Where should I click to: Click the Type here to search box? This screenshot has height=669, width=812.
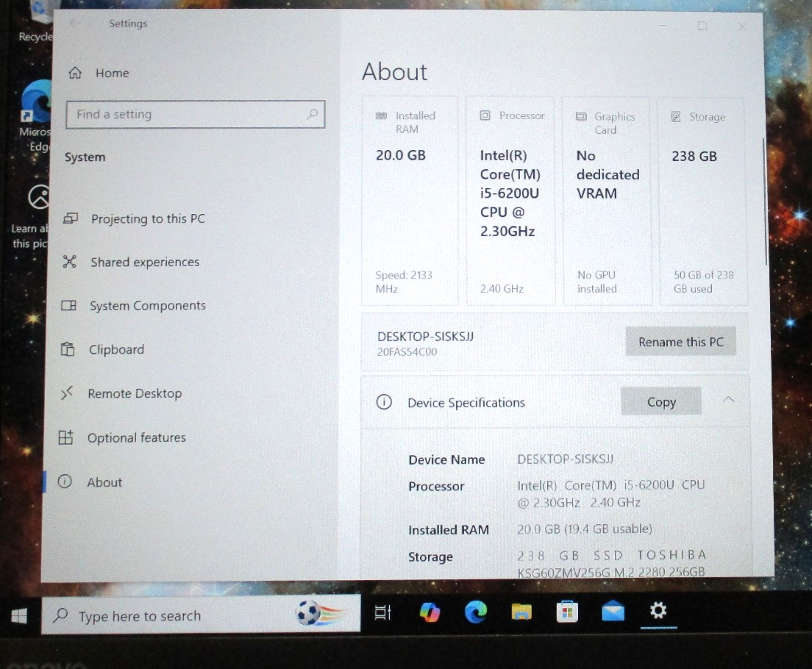[x=201, y=615]
